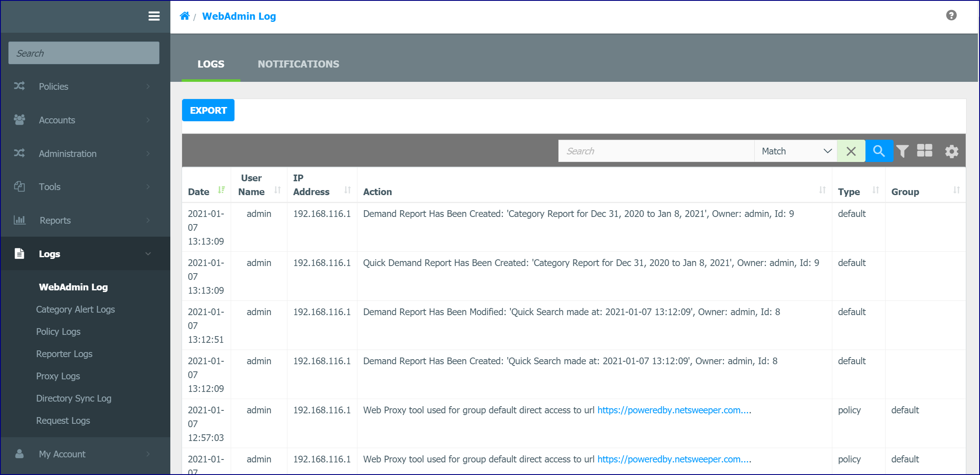Screen dimensions: 980x475
Task: Open table settings gear icon
Action: click(x=951, y=151)
